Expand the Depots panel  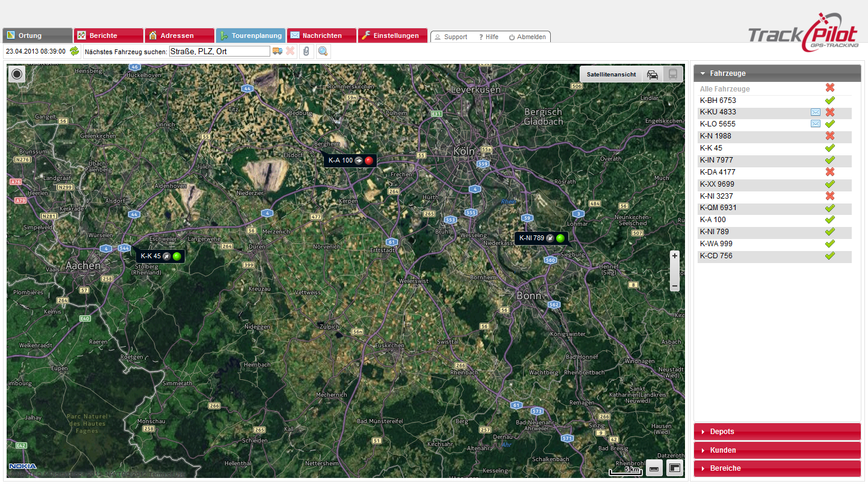[x=777, y=432]
